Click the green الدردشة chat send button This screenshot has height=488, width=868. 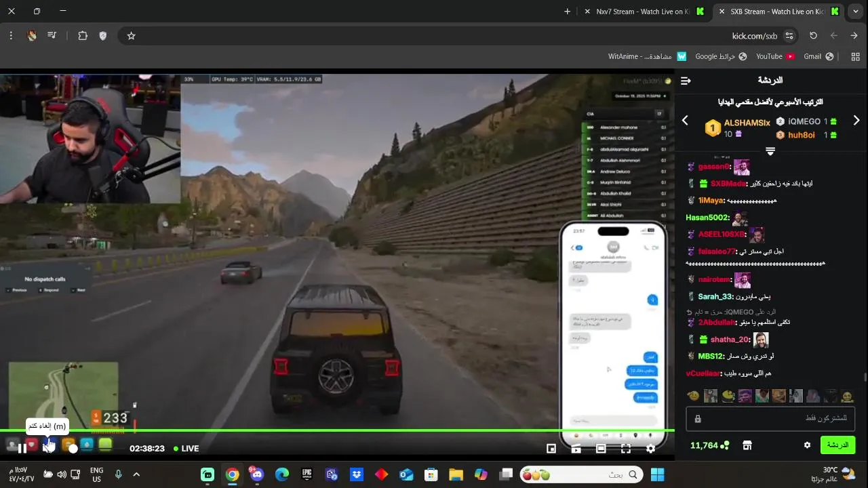[x=837, y=445]
